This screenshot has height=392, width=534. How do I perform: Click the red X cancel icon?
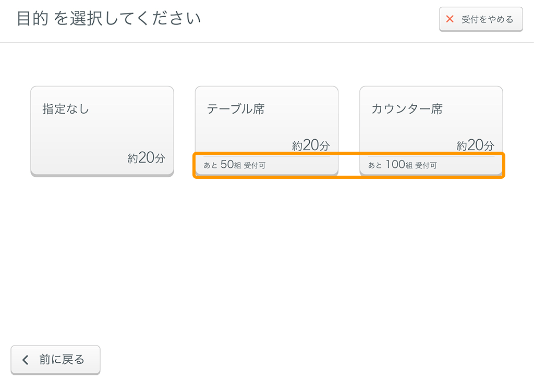(x=450, y=19)
